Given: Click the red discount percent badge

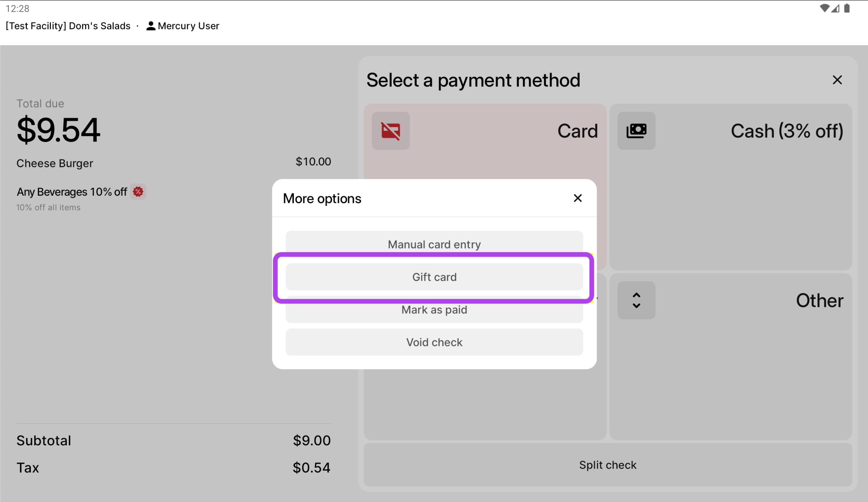Looking at the screenshot, I should coord(138,192).
